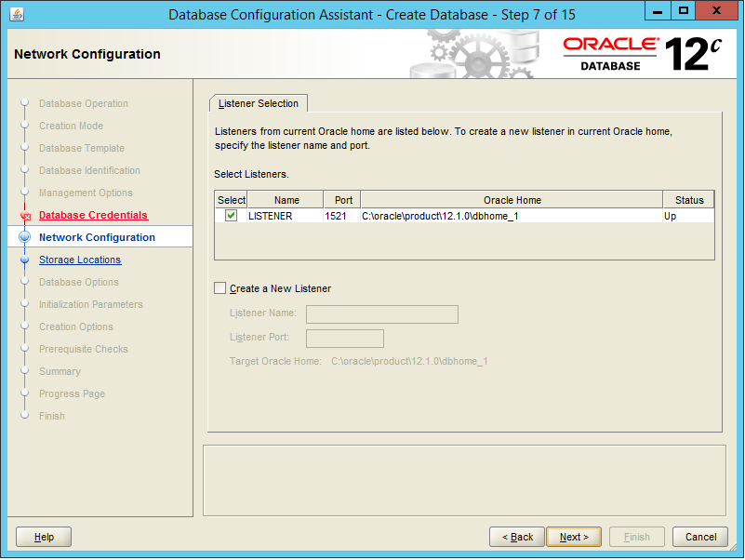745x560 pixels.
Task: Click the Storage Locations step marker dot
Action: coord(25,260)
